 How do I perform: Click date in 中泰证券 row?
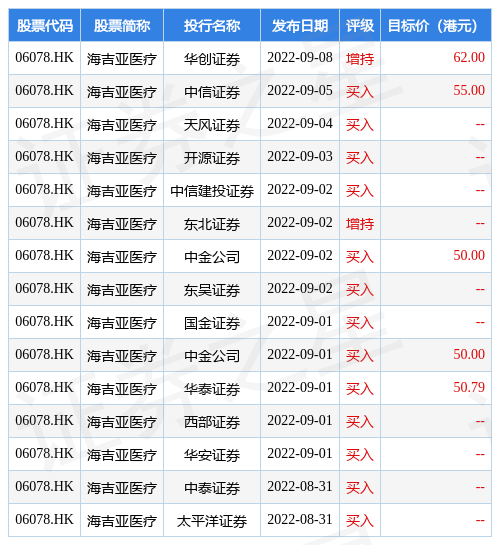pos(300,486)
